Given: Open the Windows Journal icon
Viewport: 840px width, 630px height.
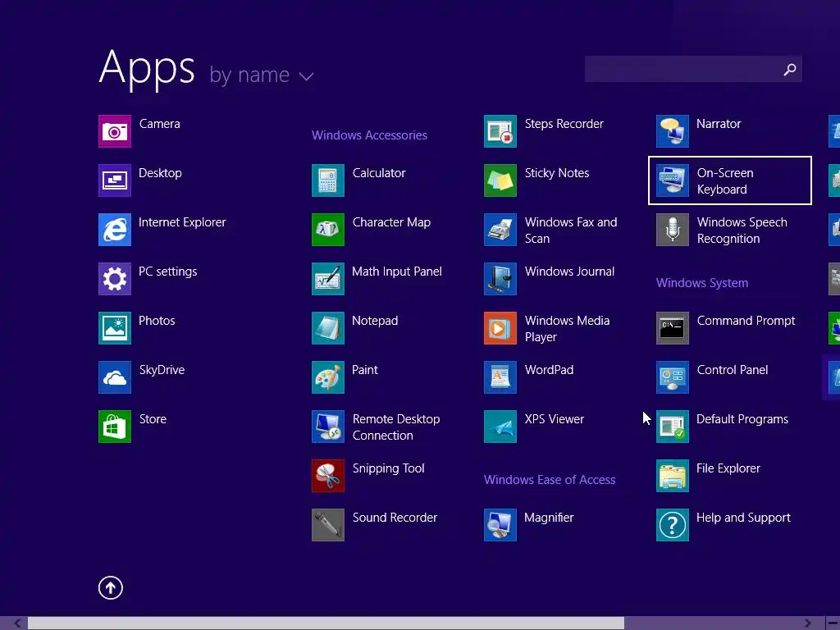Looking at the screenshot, I should pyautogui.click(x=500, y=279).
